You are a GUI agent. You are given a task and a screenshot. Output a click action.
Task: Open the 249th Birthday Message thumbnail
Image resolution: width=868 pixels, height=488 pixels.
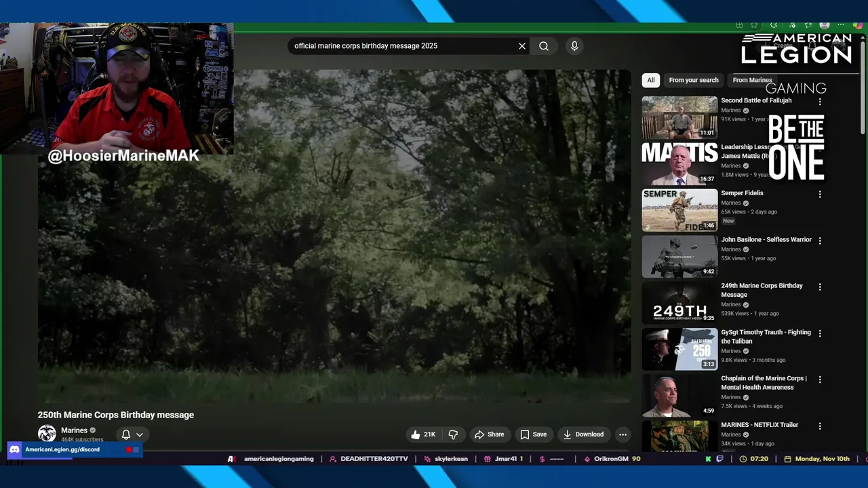tap(679, 303)
